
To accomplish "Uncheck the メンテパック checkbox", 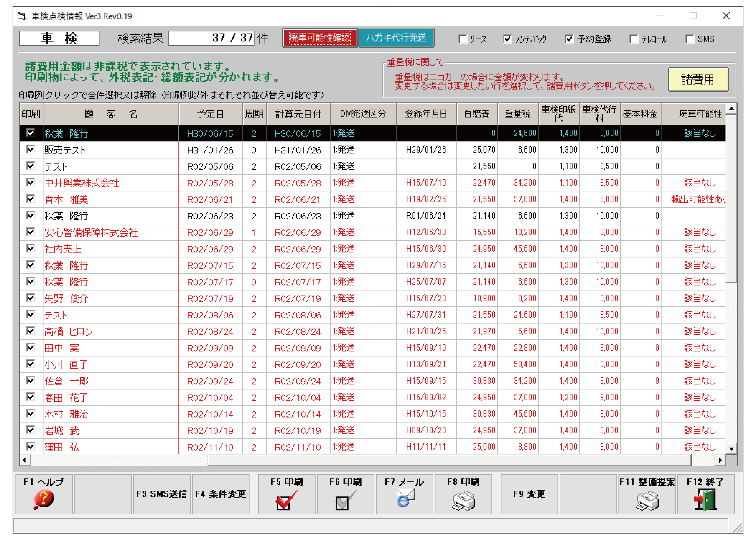I will [x=507, y=39].
